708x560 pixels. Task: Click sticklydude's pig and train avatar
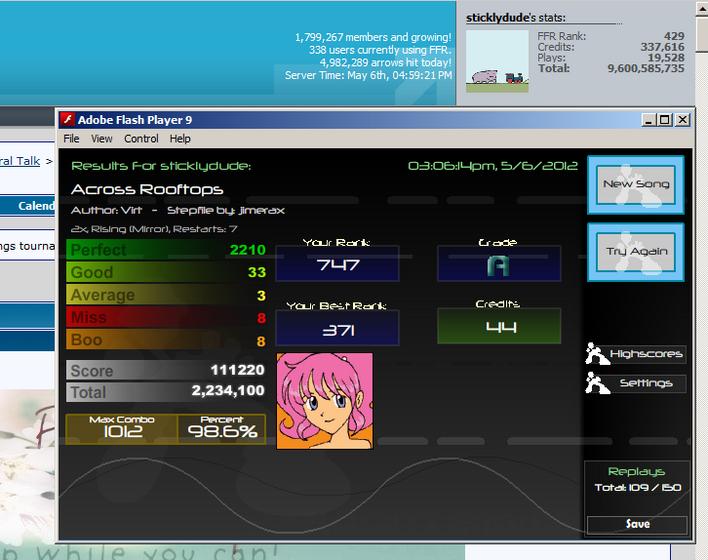tap(497, 61)
